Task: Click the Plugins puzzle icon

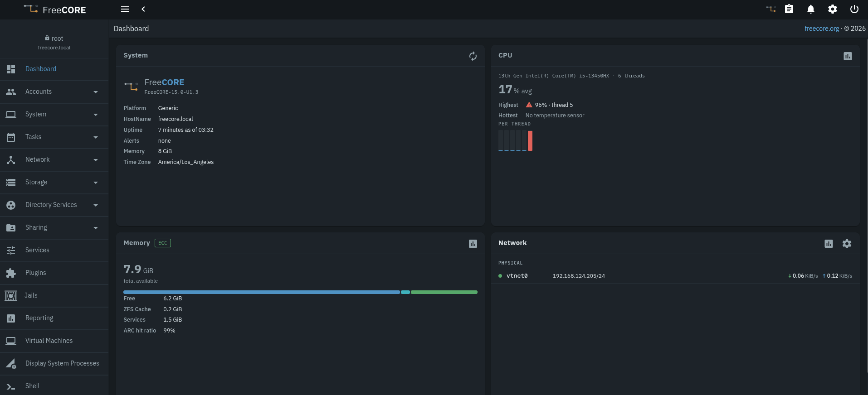Action: click(11, 273)
